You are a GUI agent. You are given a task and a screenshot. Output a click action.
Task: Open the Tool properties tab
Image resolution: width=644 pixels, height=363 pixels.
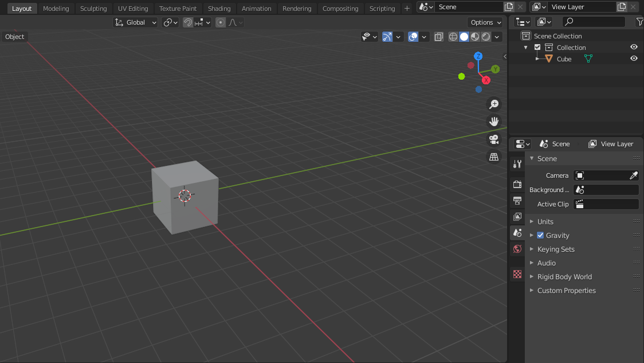click(517, 165)
